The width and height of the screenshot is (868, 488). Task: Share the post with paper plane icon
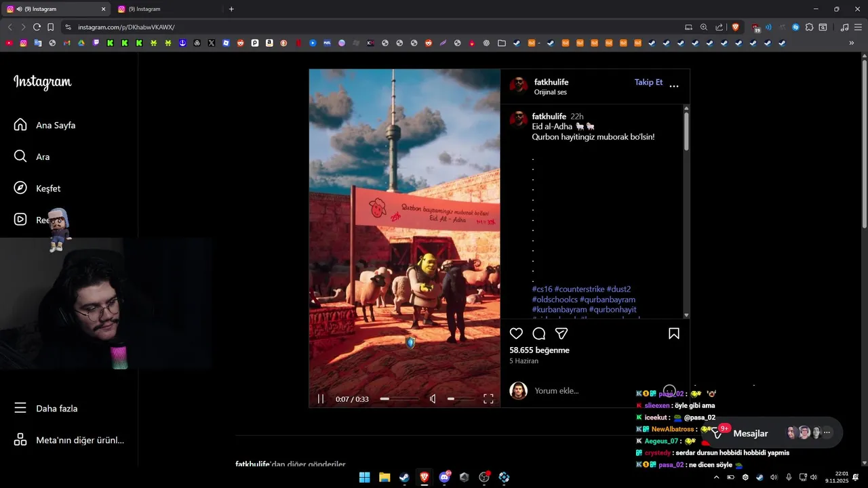pyautogui.click(x=561, y=333)
